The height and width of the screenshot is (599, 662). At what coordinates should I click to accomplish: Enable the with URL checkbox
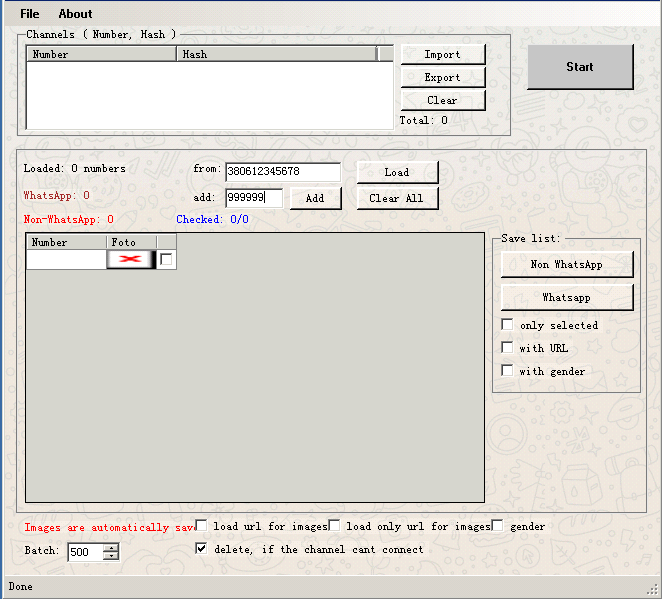[x=507, y=347]
